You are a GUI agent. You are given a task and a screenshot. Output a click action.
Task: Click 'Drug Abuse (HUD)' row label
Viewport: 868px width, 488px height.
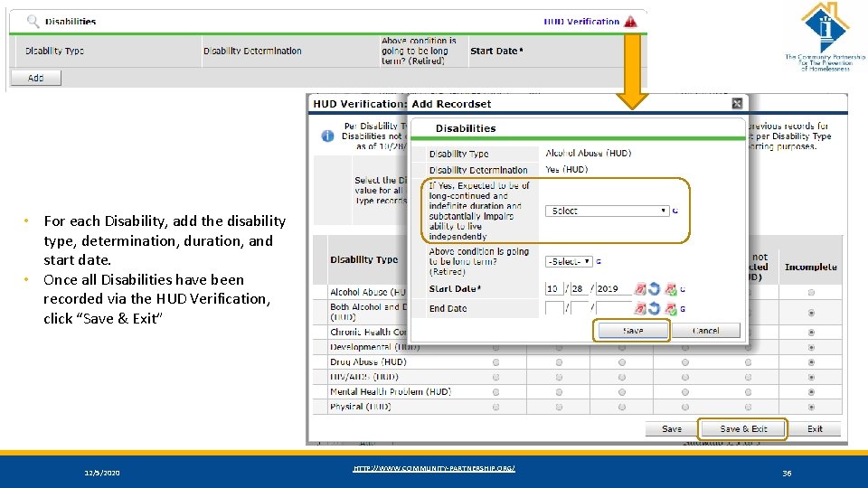(368, 361)
